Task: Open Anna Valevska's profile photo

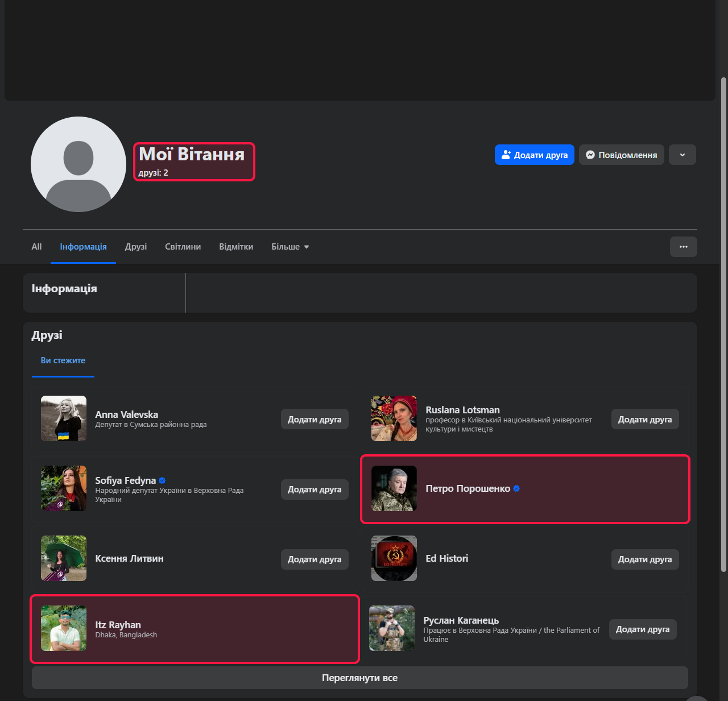Action: pyautogui.click(x=64, y=418)
